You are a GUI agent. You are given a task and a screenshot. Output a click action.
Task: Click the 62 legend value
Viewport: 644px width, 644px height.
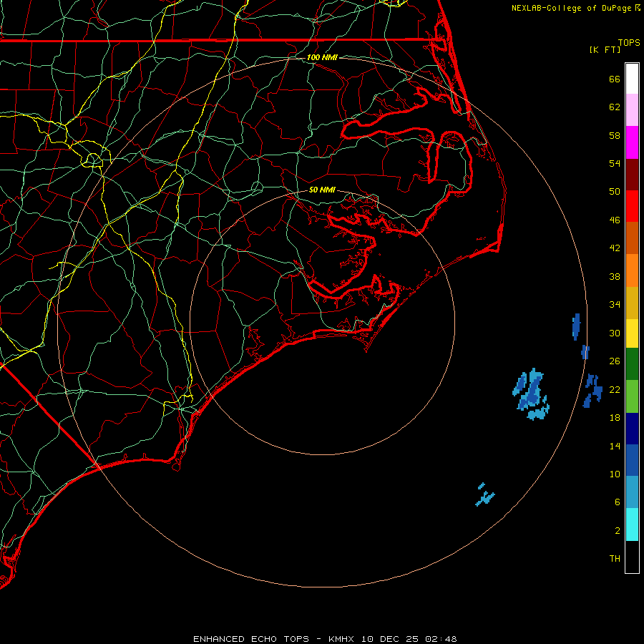(x=615, y=107)
